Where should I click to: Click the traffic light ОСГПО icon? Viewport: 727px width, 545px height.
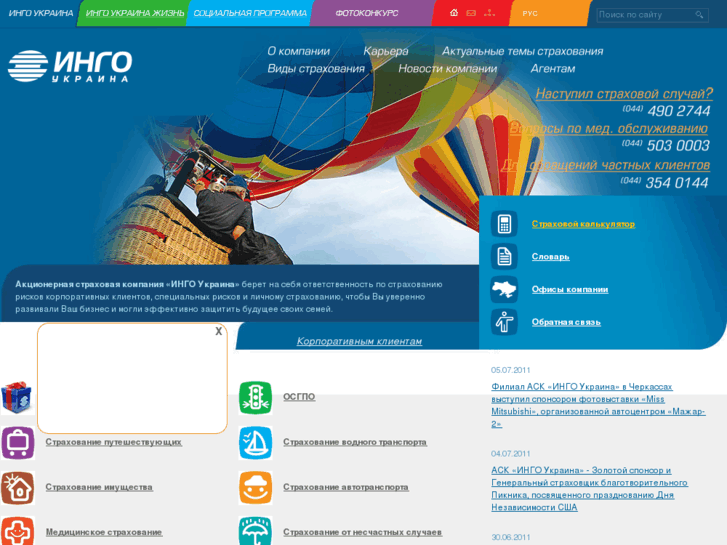click(x=255, y=398)
